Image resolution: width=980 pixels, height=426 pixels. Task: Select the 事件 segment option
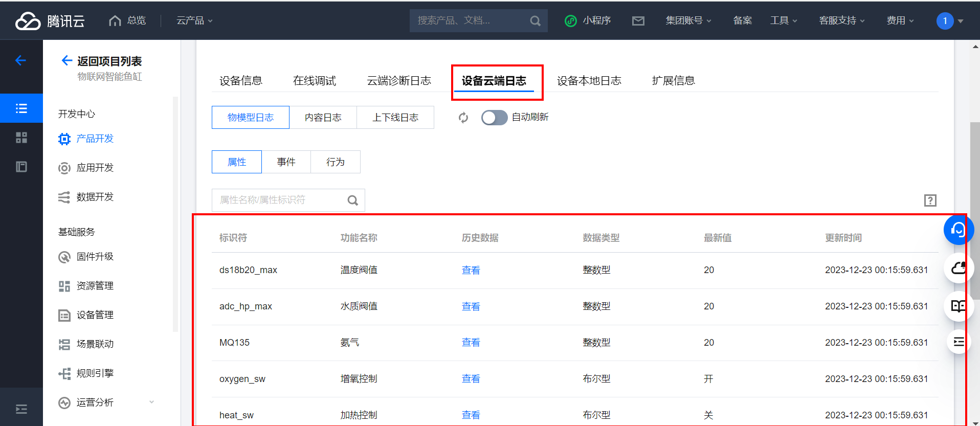(286, 162)
